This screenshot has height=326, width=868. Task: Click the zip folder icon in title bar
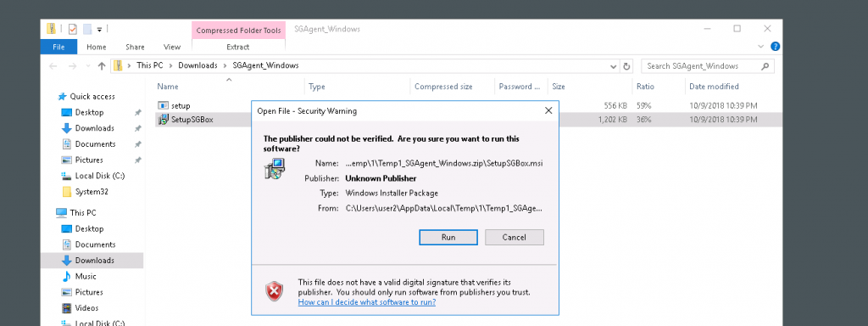pos(51,29)
